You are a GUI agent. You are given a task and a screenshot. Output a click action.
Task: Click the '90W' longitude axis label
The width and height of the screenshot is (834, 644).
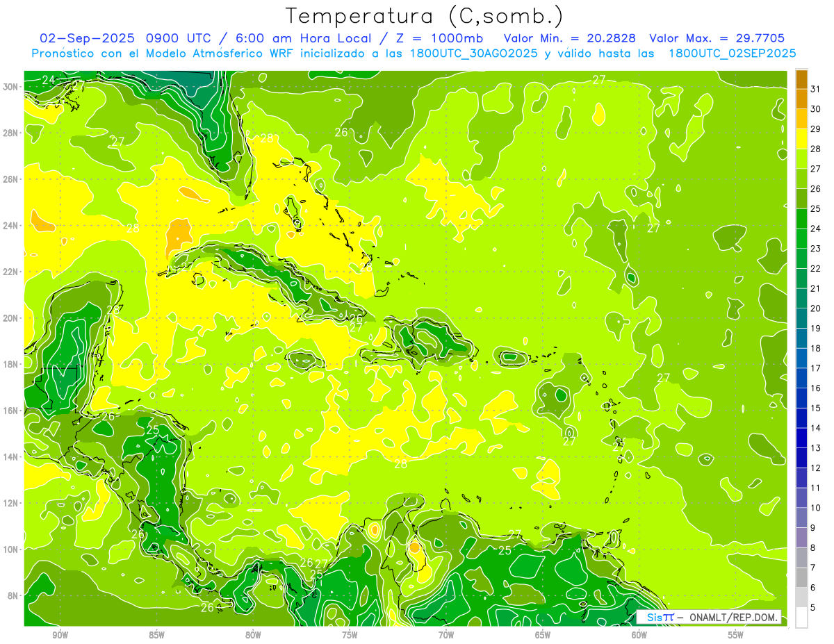60,635
